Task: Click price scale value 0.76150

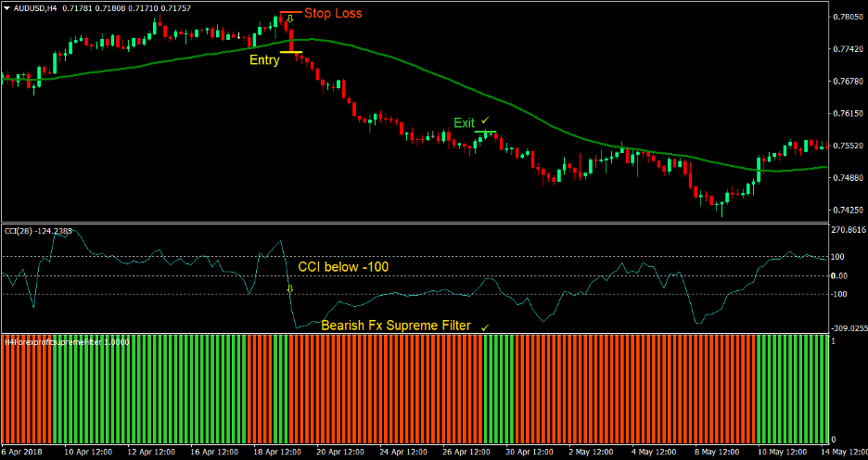Action: (x=849, y=113)
